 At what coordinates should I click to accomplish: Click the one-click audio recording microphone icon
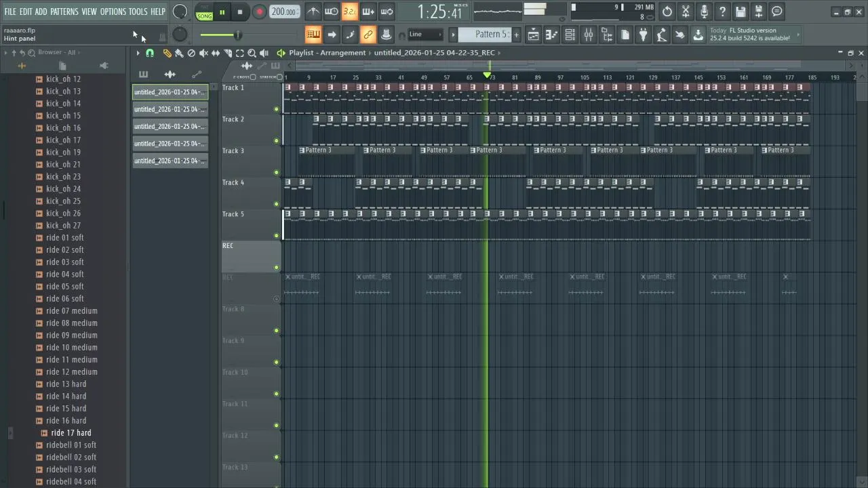[x=704, y=12]
